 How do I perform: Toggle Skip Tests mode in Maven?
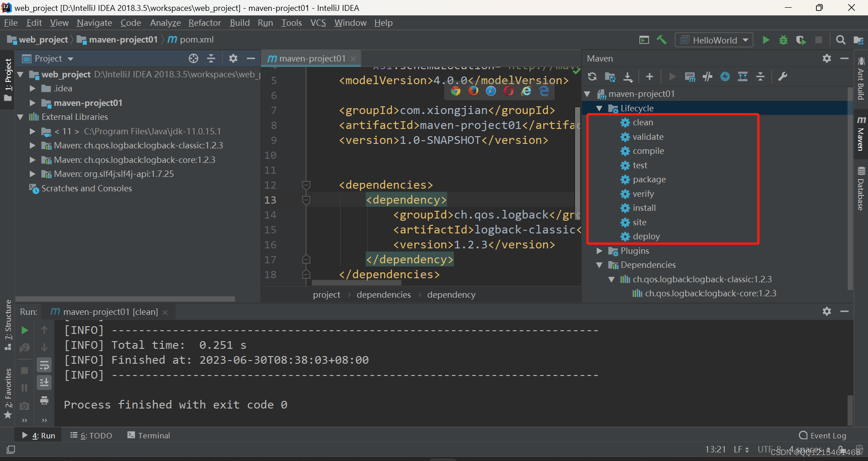coord(725,77)
